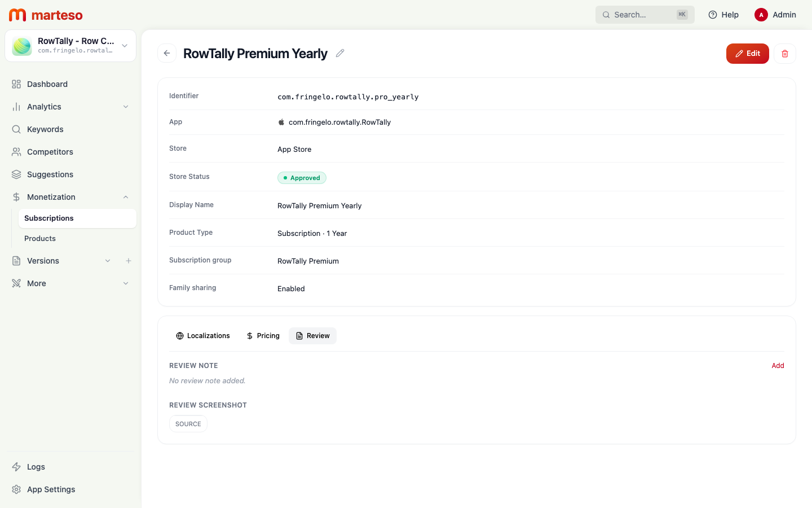Click the 'App Store' store value

(294, 149)
